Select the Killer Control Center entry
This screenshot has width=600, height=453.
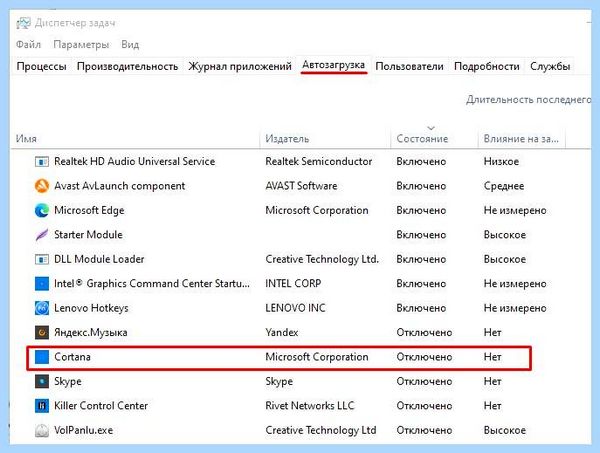tap(101, 406)
